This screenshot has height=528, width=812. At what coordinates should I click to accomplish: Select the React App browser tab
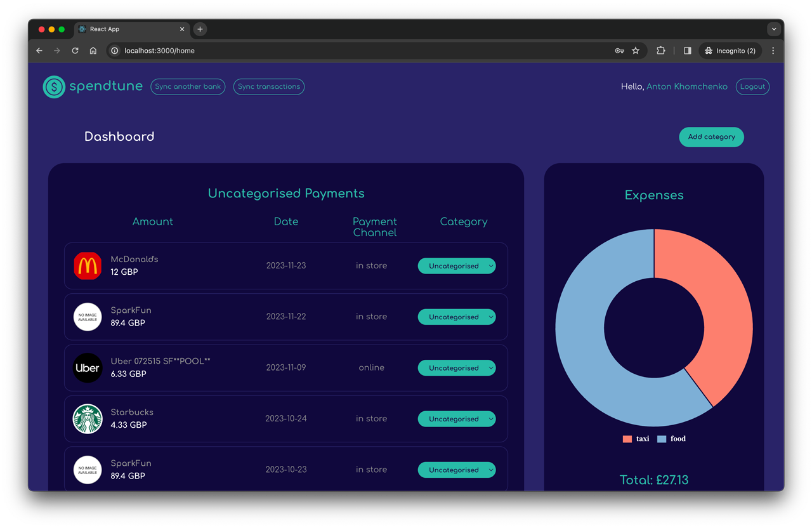click(x=132, y=29)
